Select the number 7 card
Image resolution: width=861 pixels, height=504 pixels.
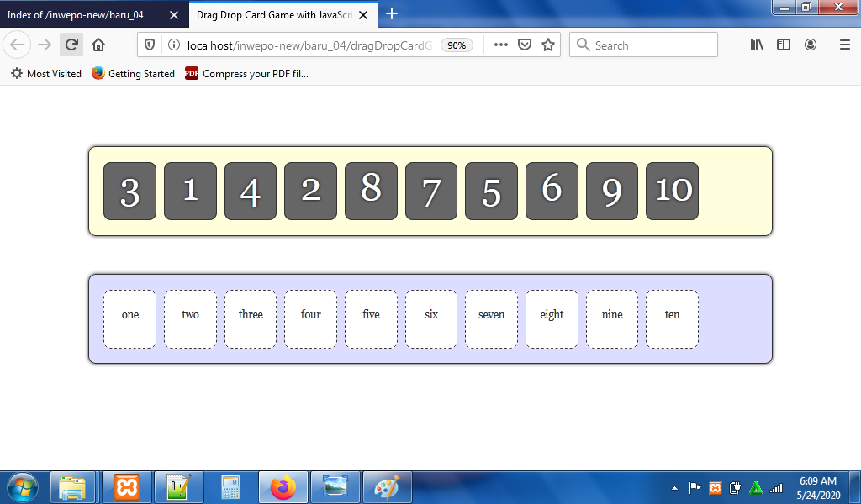[x=431, y=191]
